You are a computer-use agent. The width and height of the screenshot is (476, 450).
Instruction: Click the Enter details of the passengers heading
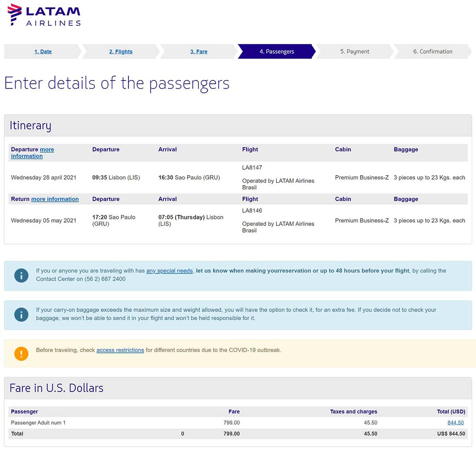tap(117, 83)
